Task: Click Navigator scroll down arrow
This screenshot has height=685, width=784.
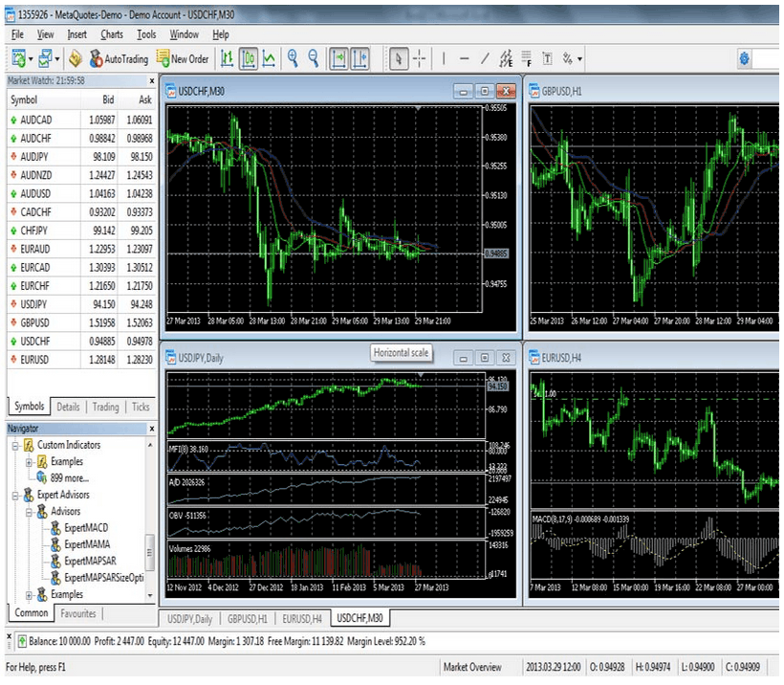Action: (149, 595)
